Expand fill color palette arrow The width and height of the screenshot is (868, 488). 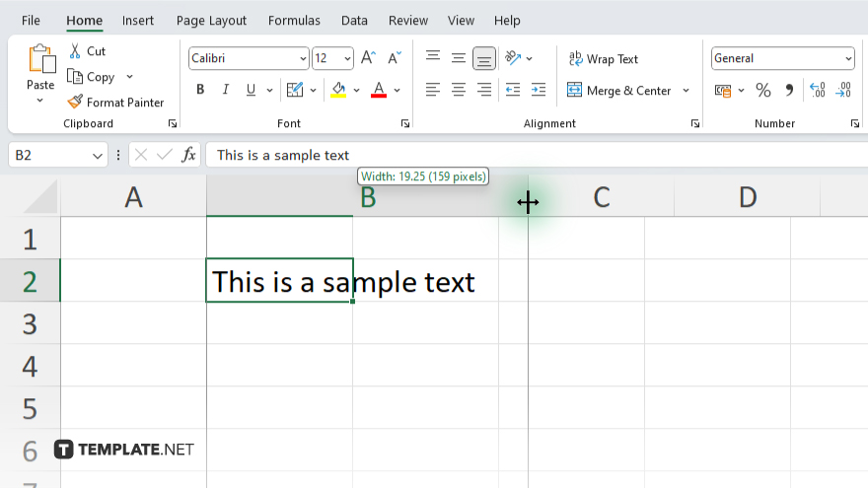[x=356, y=90]
